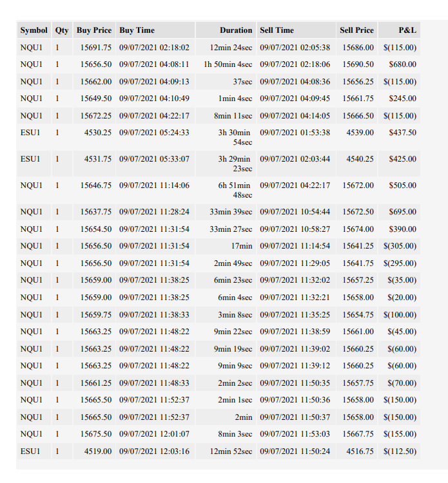
Task: Select the Duration column header
Action: [226, 30]
